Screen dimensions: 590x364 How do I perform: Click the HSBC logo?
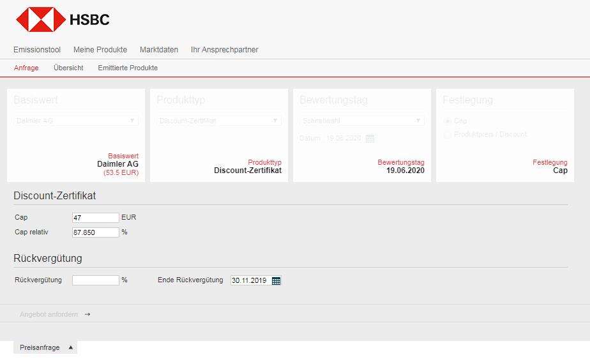(63, 20)
